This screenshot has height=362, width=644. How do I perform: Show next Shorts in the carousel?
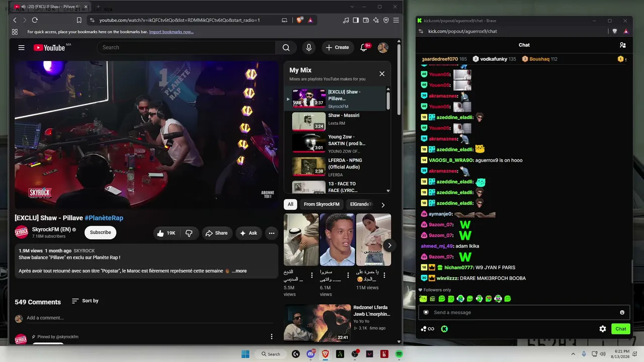pyautogui.click(x=389, y=245)
